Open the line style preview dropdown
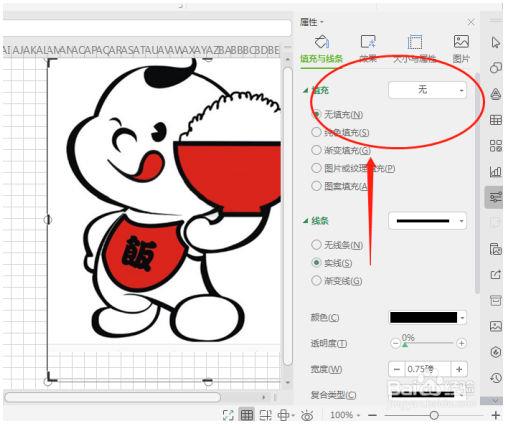Viewport: 506px width, 424px height. point(427,221)
